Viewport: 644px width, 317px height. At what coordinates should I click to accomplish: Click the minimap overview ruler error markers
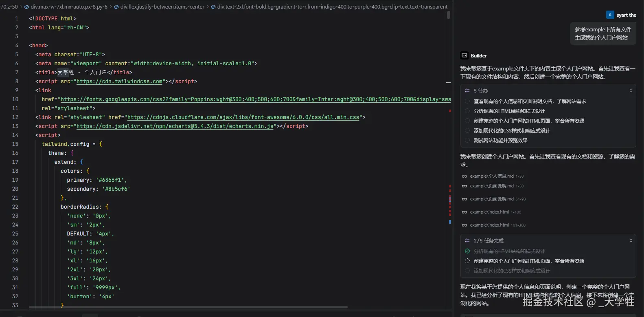(x=450, y=200)
